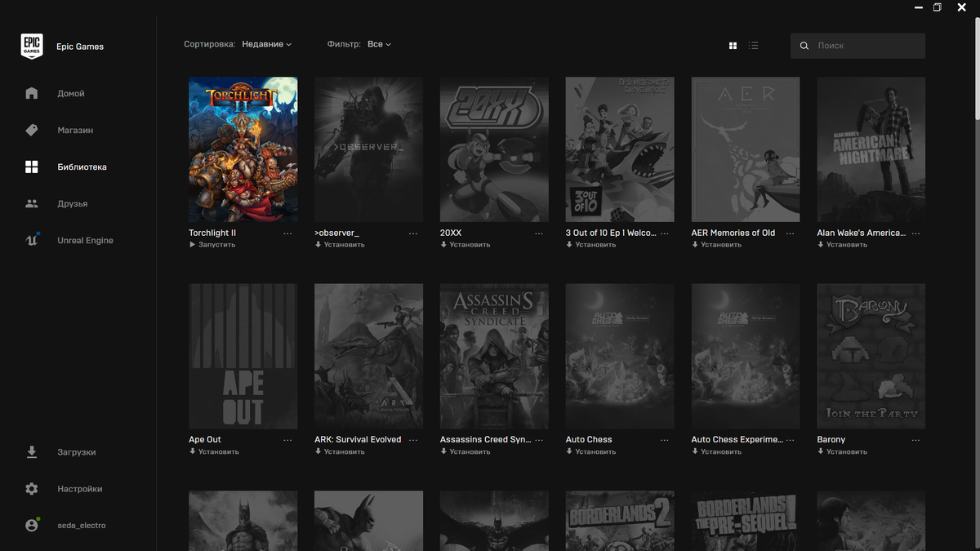Click Установить under ARK: Survival Evolved
Screen dimensions: 980x551
pos(340,451)
